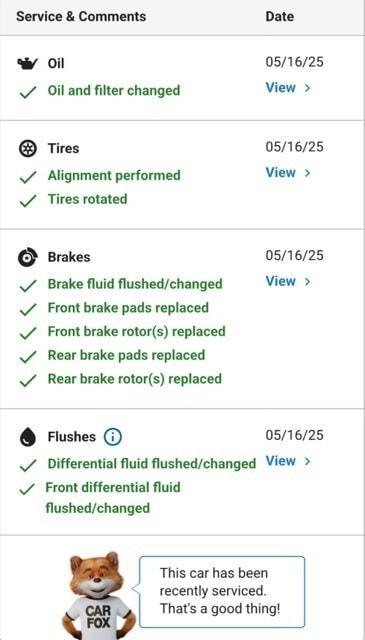Click the brake disc icon
The width and height of the screenshot is (365, 640).
tap(28, 257)
